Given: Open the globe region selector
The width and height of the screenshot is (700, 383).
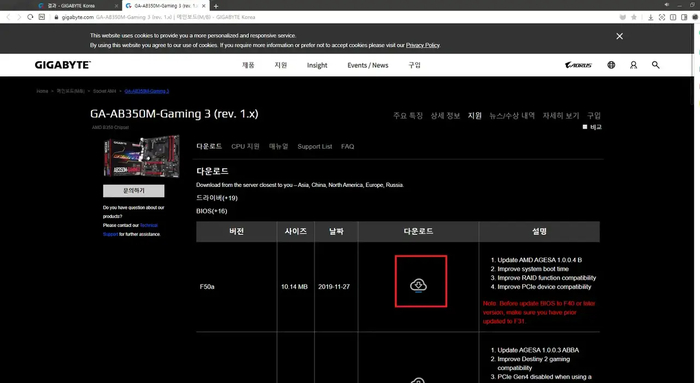Looking at the screenshot, I should click(x=611, y=65).
